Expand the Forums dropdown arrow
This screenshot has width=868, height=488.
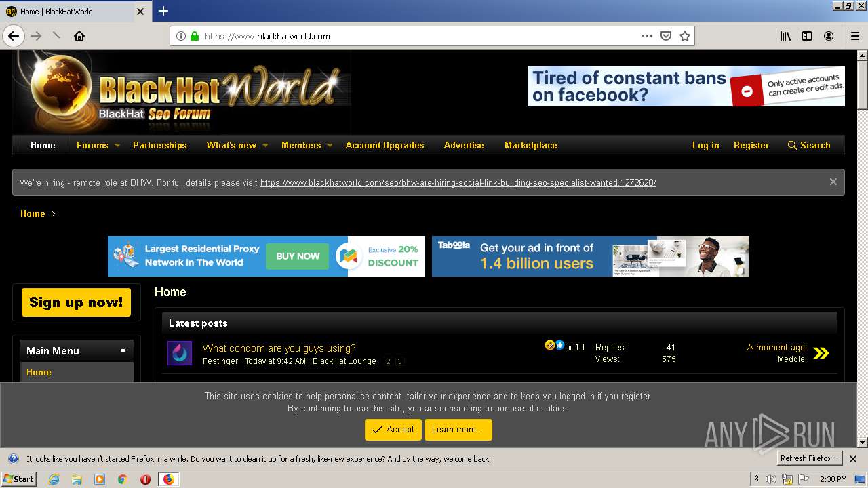117,145
